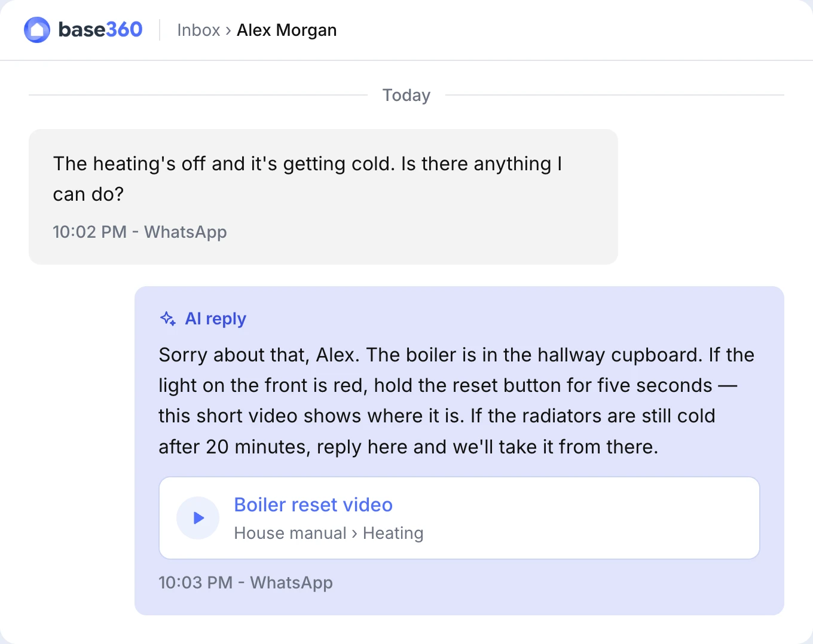Screen dimensions: 813x644
Task: Play the Boiler reset video
Action: tap(198, 518)
